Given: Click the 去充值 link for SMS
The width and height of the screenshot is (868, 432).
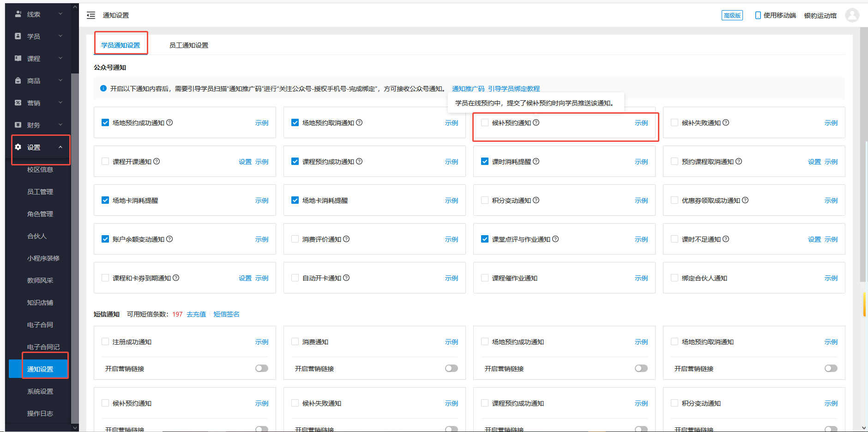Looking at the screenshot, I should click(x=196, y=314).
